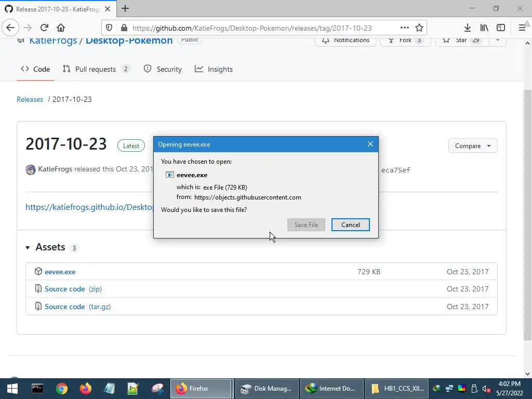Click the Notifications button
This screenshot has height=399, width=532.
click(345, 41)
